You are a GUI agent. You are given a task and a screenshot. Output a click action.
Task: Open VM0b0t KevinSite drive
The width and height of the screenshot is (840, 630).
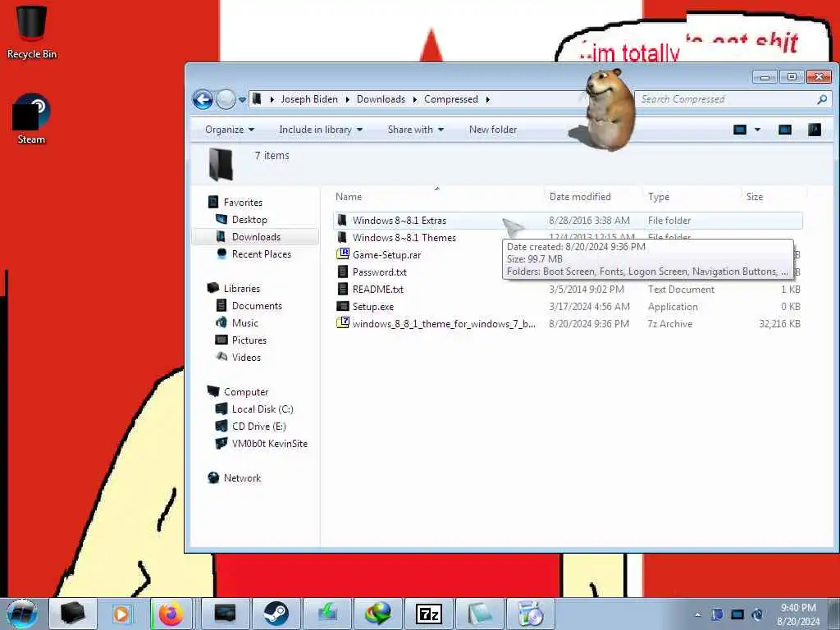[269, 444]
